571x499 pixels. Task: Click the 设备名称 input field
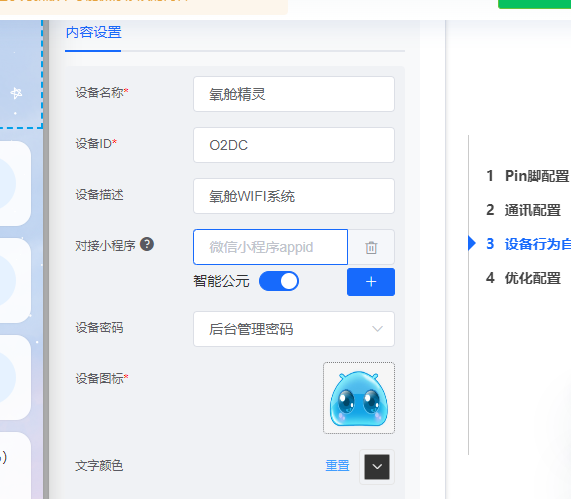(294, 94)
